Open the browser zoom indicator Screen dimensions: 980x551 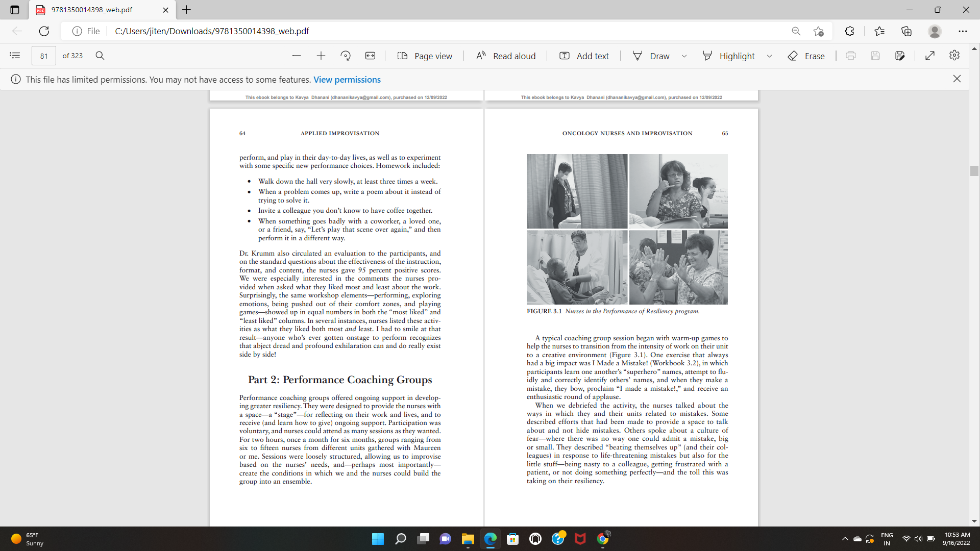(x=796, y=31)
